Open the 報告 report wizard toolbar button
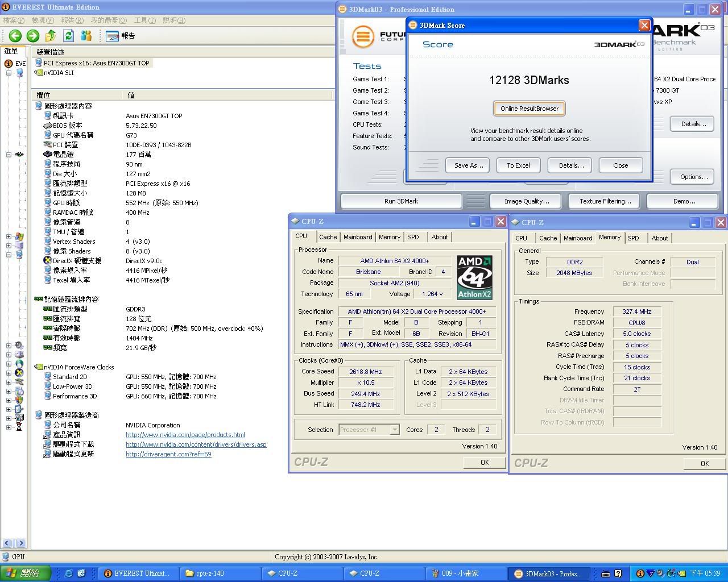This screenshot has width=728, height=582. (121, 36)
